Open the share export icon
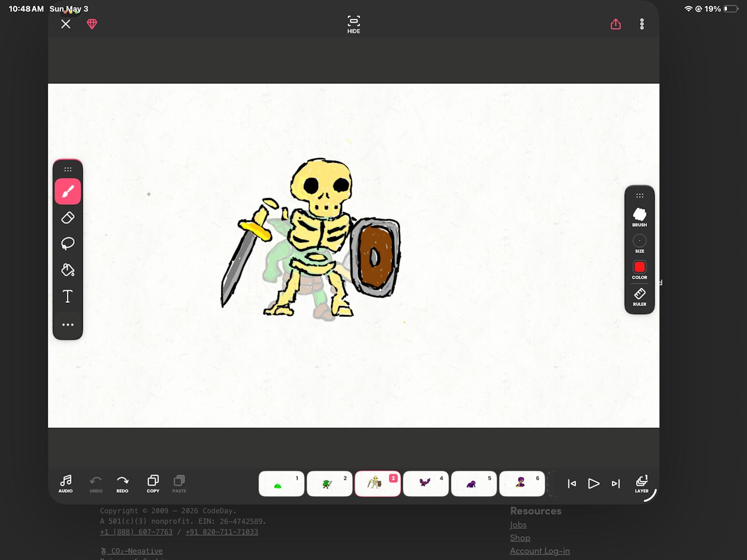 click(x=615, y=24)
